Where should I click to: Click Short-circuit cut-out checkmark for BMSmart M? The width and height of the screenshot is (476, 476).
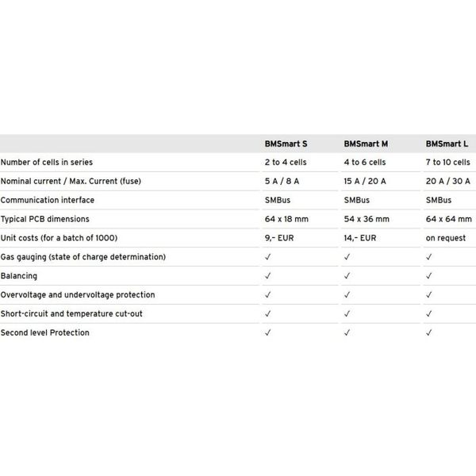pos(347,313)
